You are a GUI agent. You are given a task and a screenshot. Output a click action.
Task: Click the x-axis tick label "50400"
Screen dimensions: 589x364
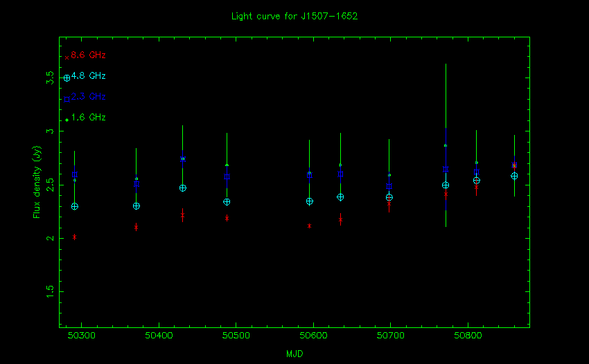point(159,336)
